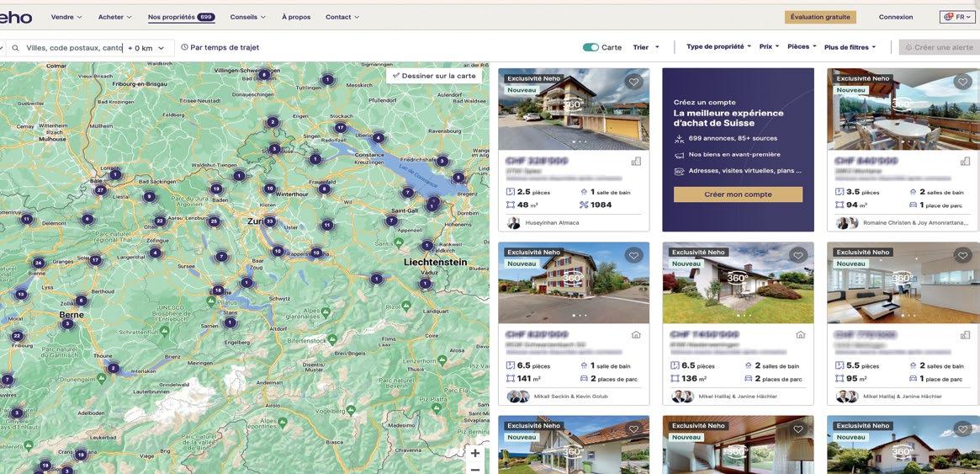Favorite the 141 m² listing with heart icon
This screenshot has height=474, width=980.
[x=633, y=255]
